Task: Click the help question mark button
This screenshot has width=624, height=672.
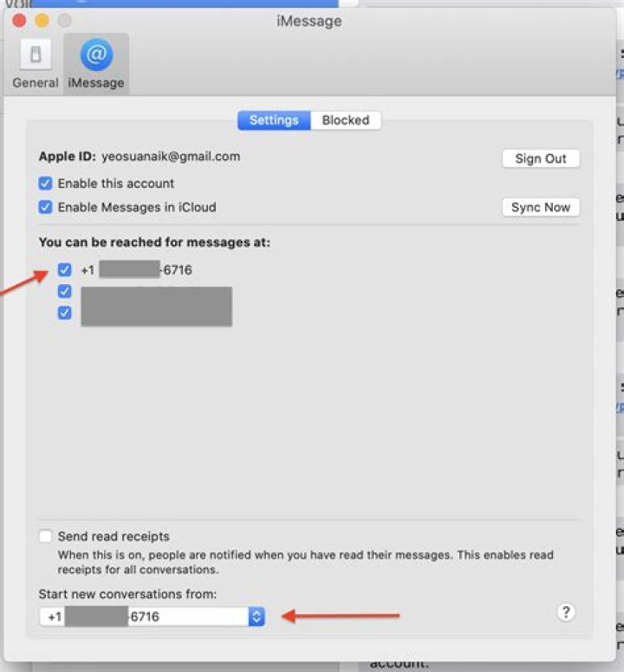Action: pos(566,612)
